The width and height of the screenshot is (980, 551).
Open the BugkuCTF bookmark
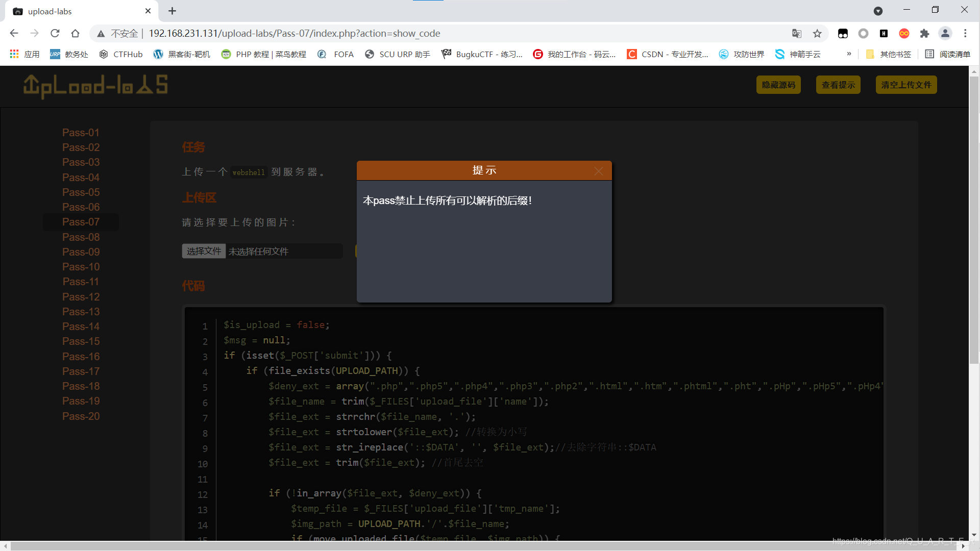pos(482,54)
